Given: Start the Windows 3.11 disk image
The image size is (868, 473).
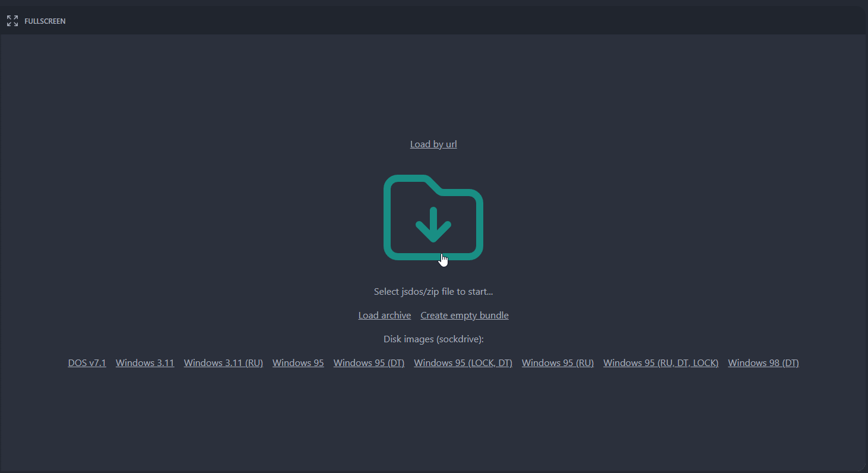Looking at the screenshot, I should tap(145, 363).
